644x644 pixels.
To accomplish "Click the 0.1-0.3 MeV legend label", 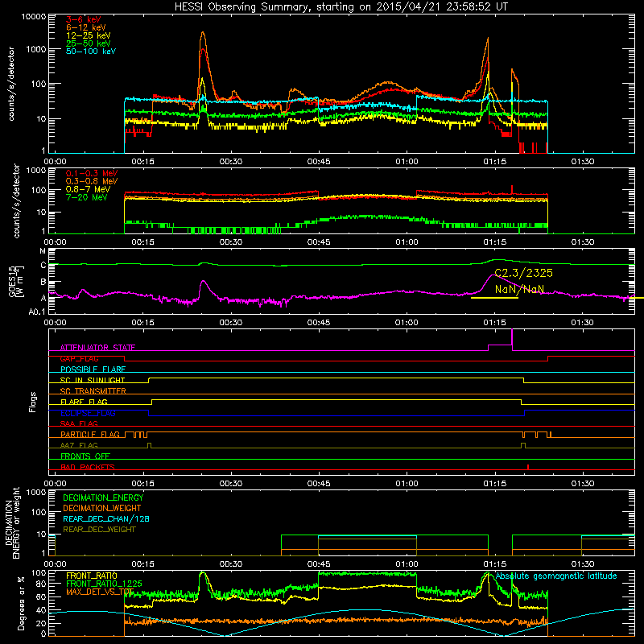I will (x=91, y=173).
